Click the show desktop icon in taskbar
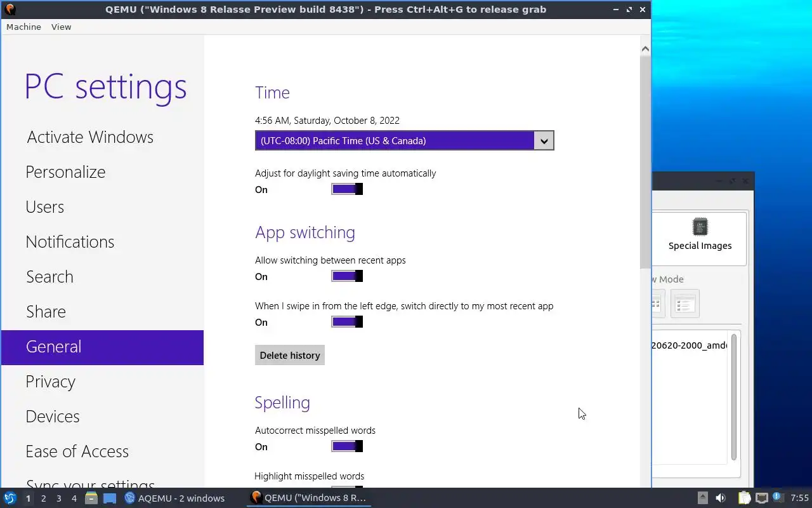 tap(110, 498)
